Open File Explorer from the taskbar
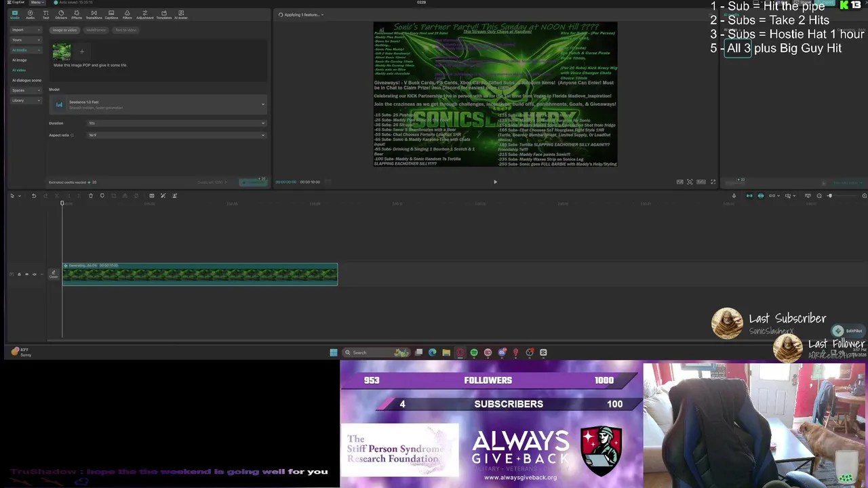The width and height of the screenshot is (868, 488). 446,352
